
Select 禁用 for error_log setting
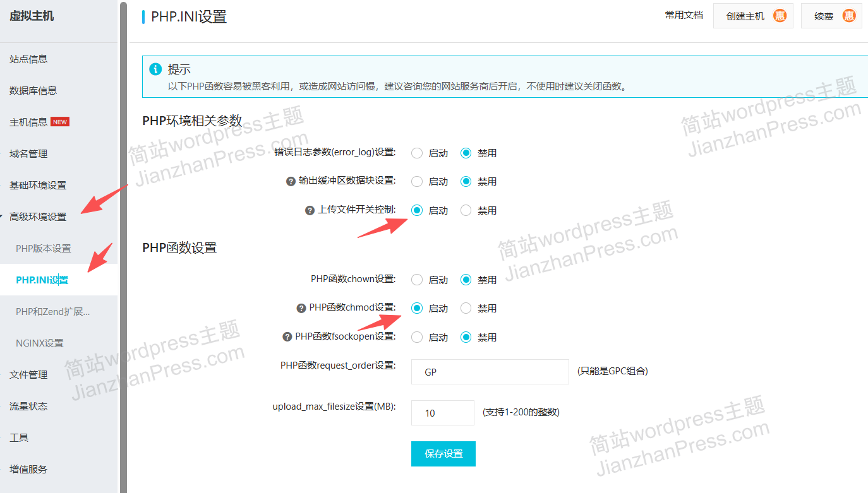466,153
